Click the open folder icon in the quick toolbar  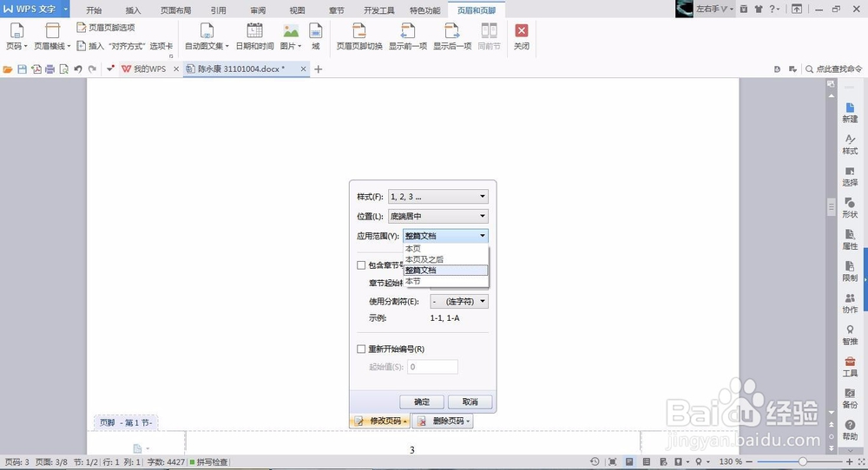[x=8, y=69]
